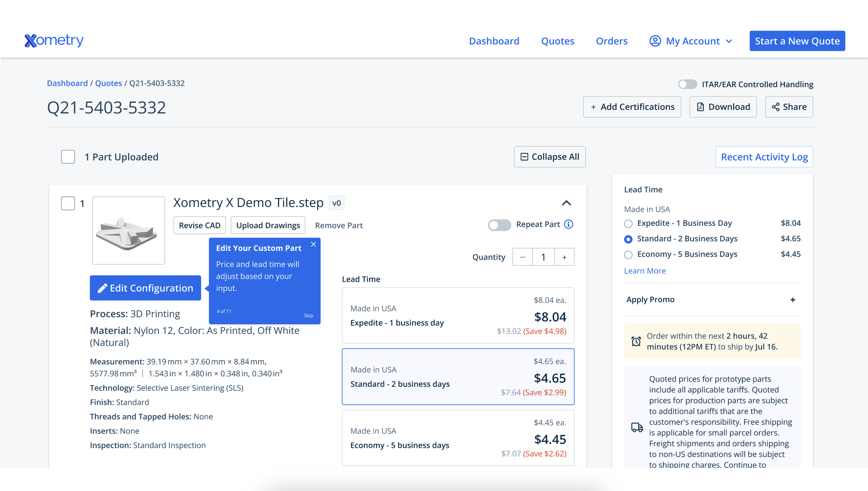Click the Edit Configuration pencil button
The image size is (868, 491).
coord(145,288)
